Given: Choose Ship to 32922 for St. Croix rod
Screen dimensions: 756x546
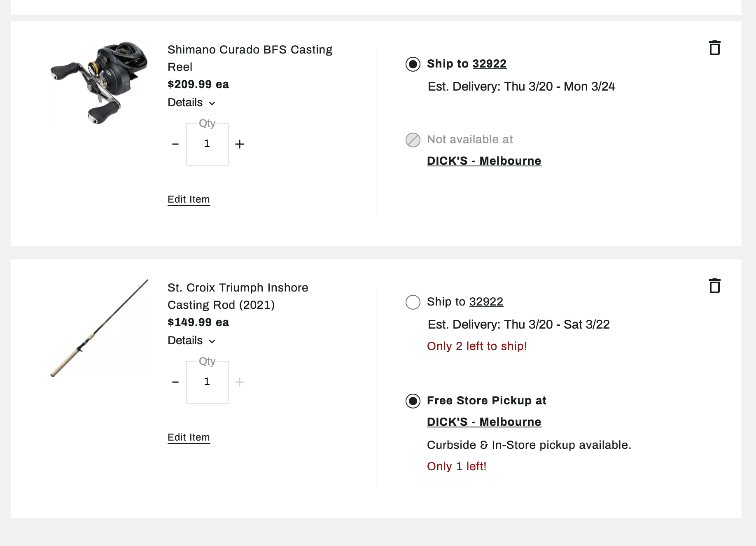Looking at the screenshot, I should click(x=413, y=302).
